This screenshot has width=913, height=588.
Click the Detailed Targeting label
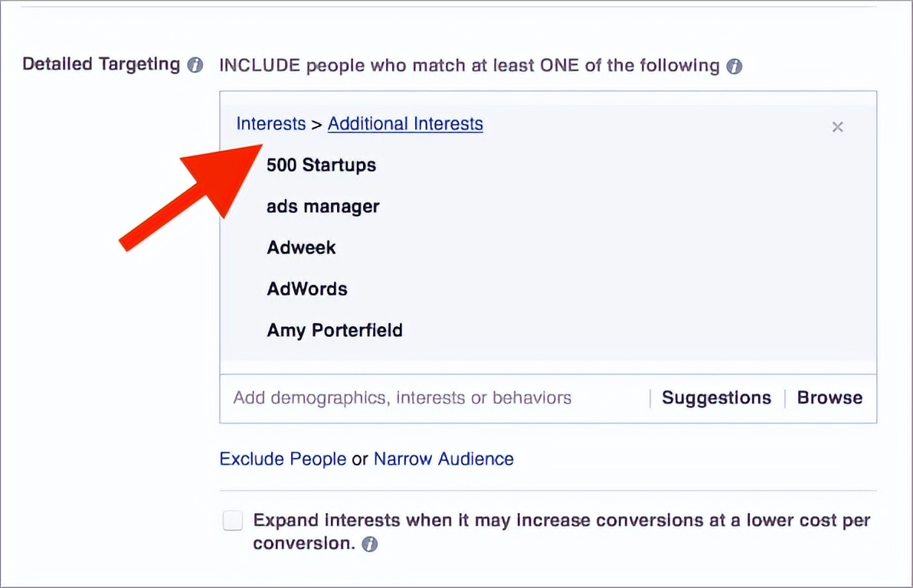point(101,64)
